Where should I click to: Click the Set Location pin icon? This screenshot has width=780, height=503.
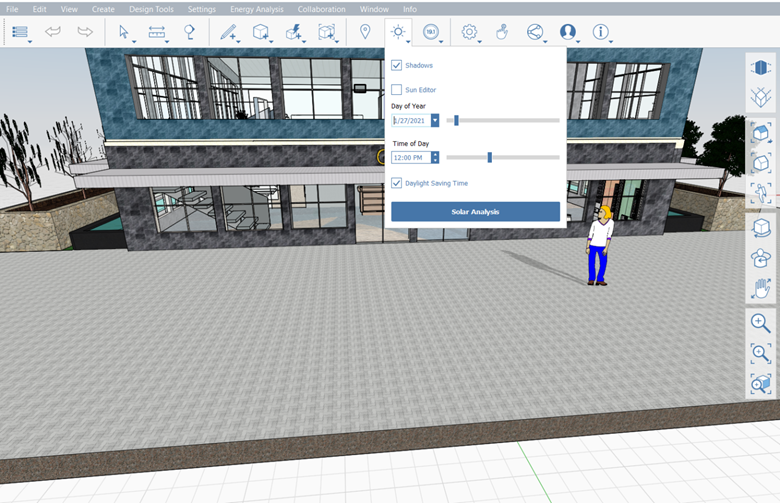(365, 32)
